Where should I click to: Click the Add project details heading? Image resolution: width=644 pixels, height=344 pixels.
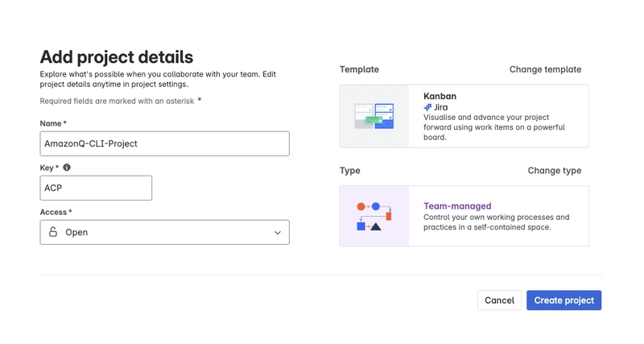coord(117,57)
